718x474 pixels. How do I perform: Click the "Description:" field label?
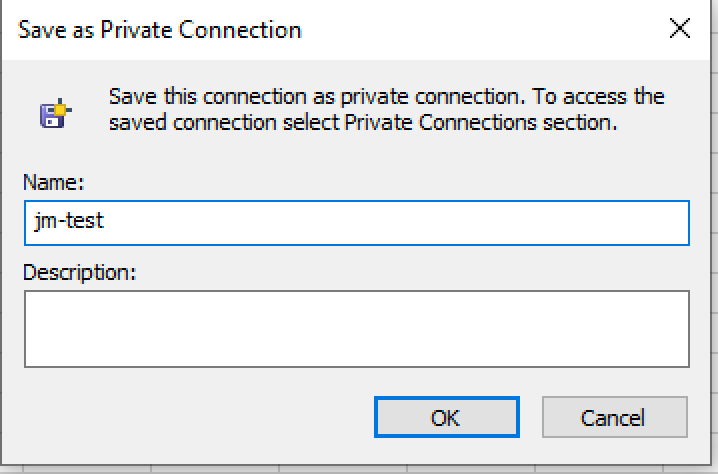coord(80,272)
